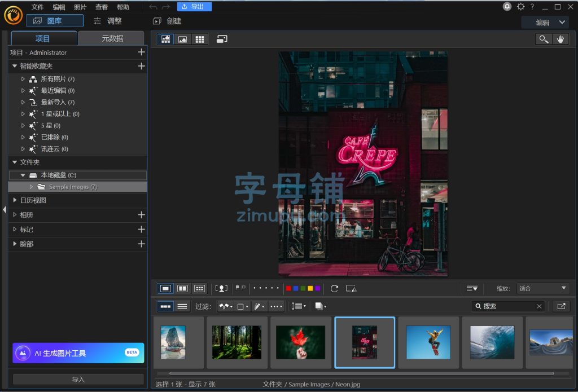Open the stack photos dropdown
This screenshot has height=392, width=578.
[321, 306]
